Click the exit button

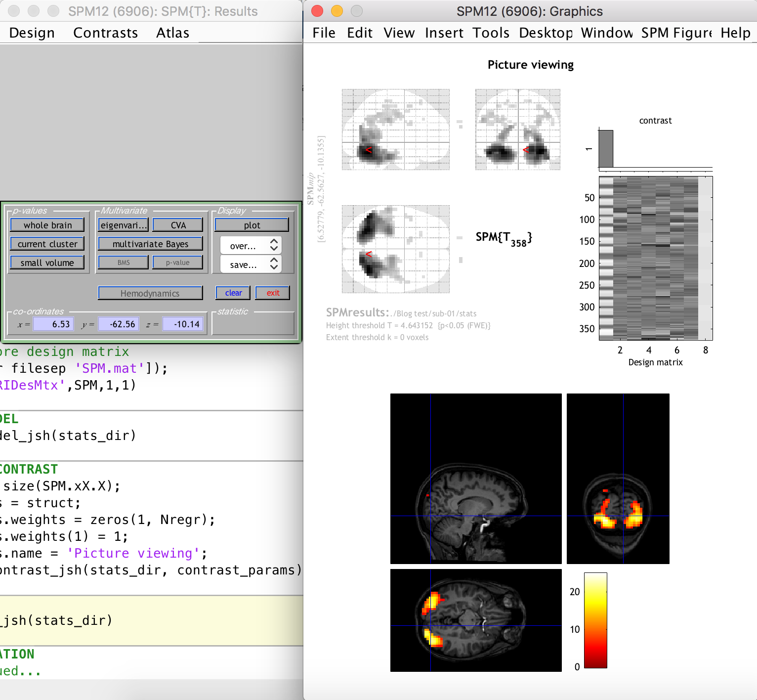(273, 293)
